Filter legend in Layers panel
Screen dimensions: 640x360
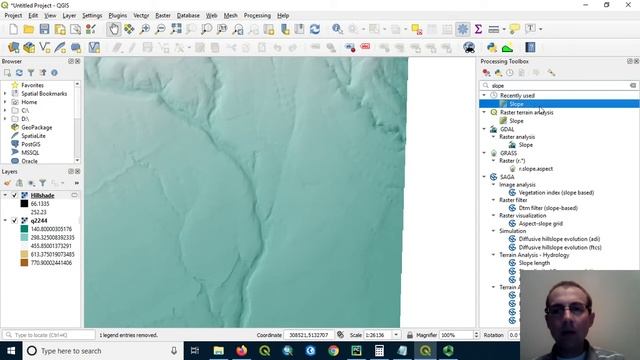point(42,183)
